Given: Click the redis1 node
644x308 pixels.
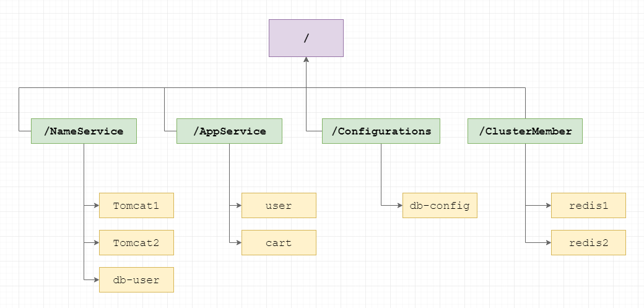Looking at the screenshot, I should pos(588,205).
